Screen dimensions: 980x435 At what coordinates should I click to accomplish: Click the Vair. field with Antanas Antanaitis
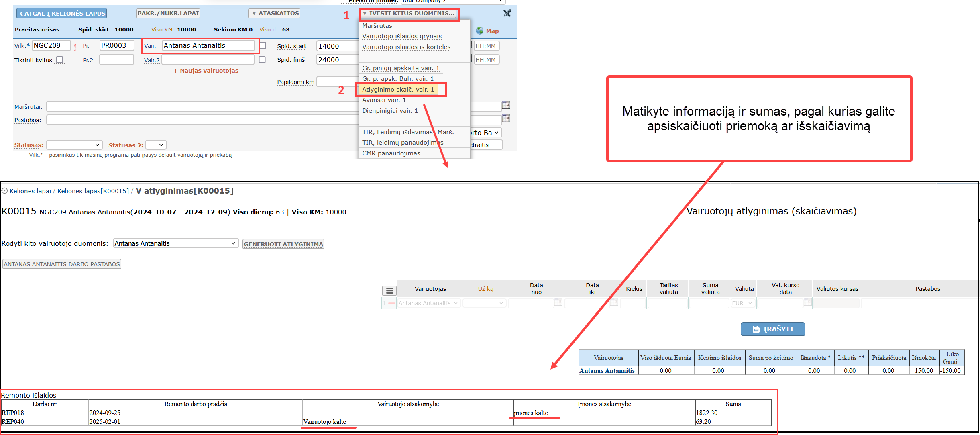pos(208,45)
